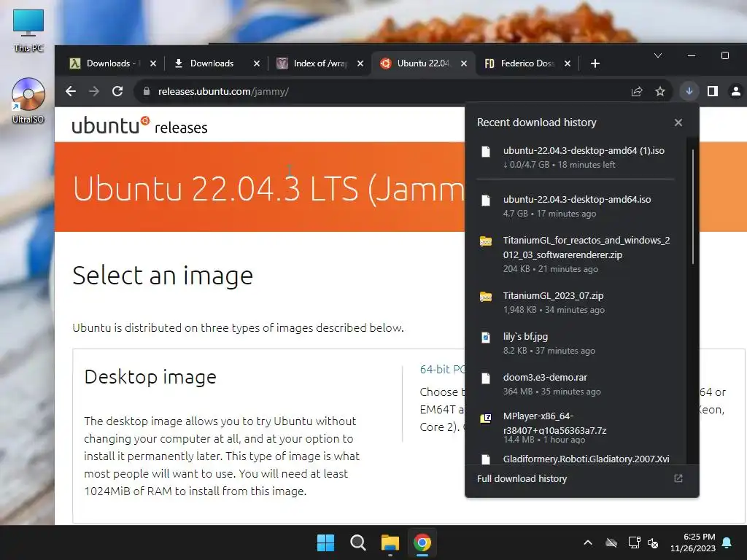This screenshot has width=747, height=560.
Task: Toggle the Chrome downloads toolbar button
Action: [x=689, y=91]
